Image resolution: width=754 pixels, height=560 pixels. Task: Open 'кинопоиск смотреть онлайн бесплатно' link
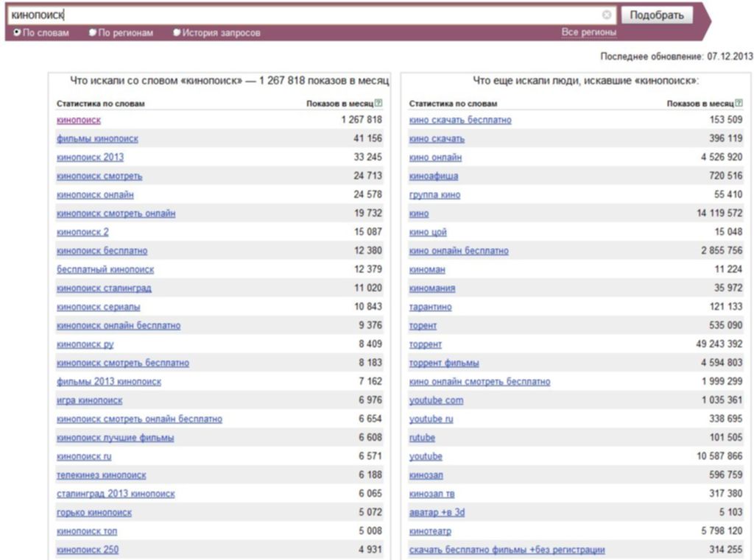pos(139,419)
